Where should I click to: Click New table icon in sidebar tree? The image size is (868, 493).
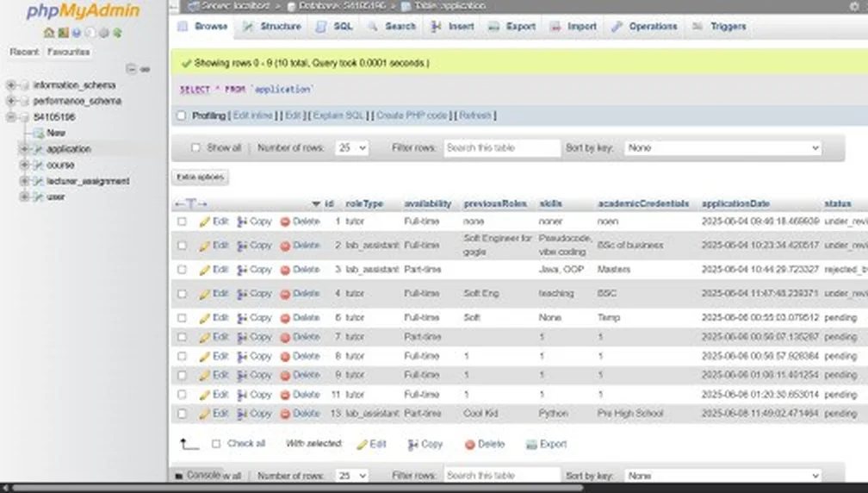point(38,133)
